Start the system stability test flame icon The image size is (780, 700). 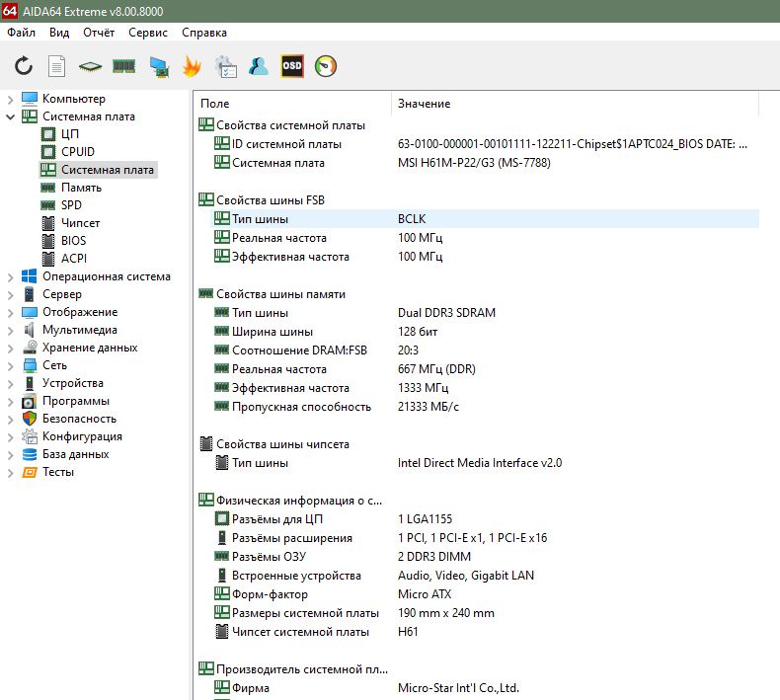192,66
